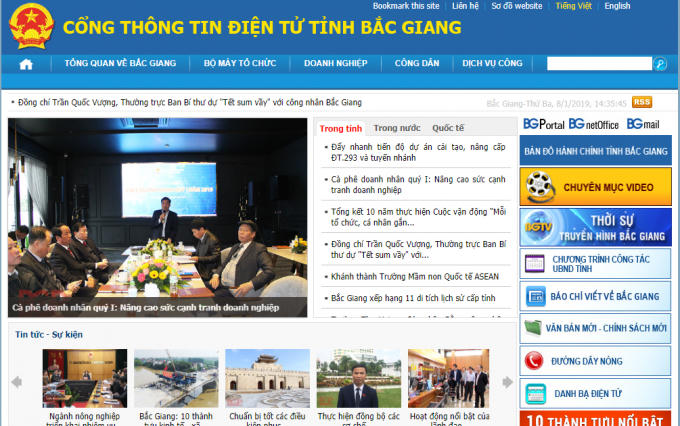Click the Home icon in navigation bar

pos(26,64)
